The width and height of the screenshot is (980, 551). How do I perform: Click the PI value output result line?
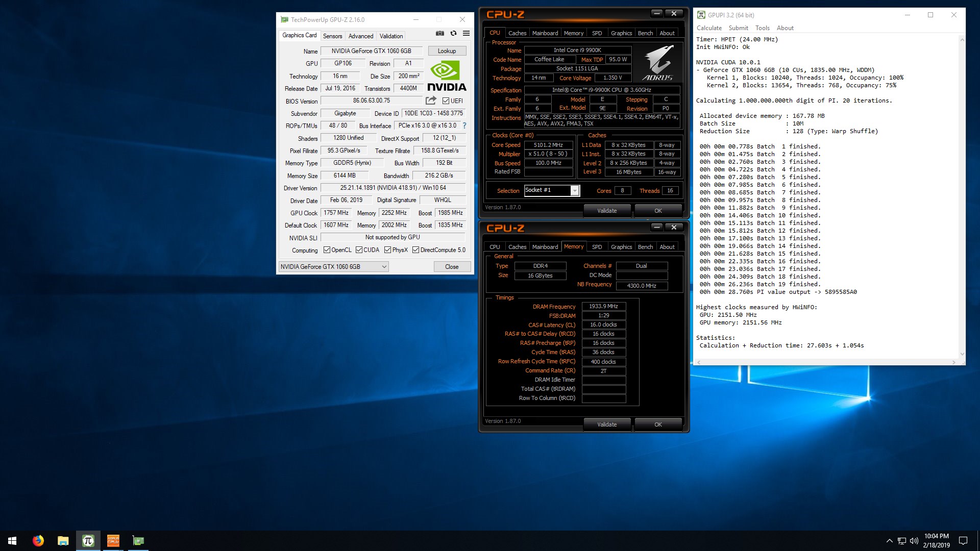778,292
